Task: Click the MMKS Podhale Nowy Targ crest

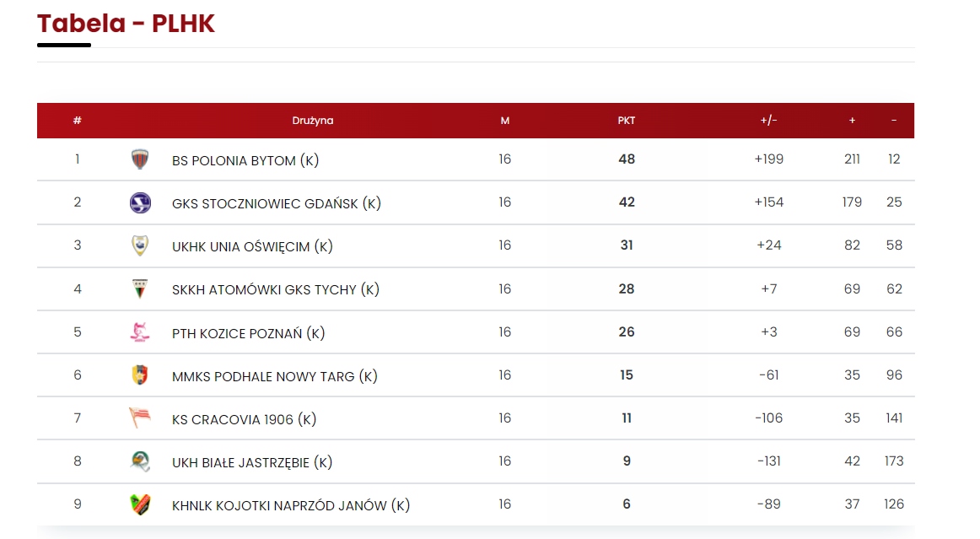Action: coord(140,375)
